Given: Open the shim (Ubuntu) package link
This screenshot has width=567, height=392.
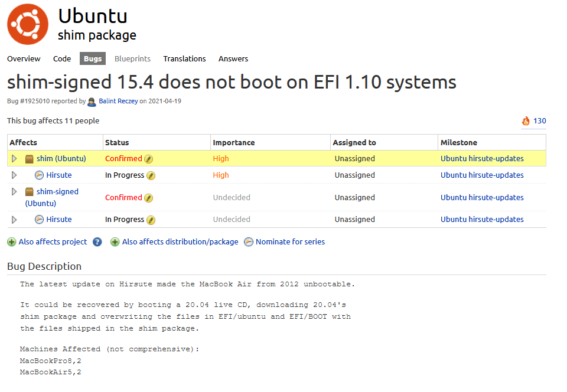Looking at the screenshot, I should [x=61, y=159].
